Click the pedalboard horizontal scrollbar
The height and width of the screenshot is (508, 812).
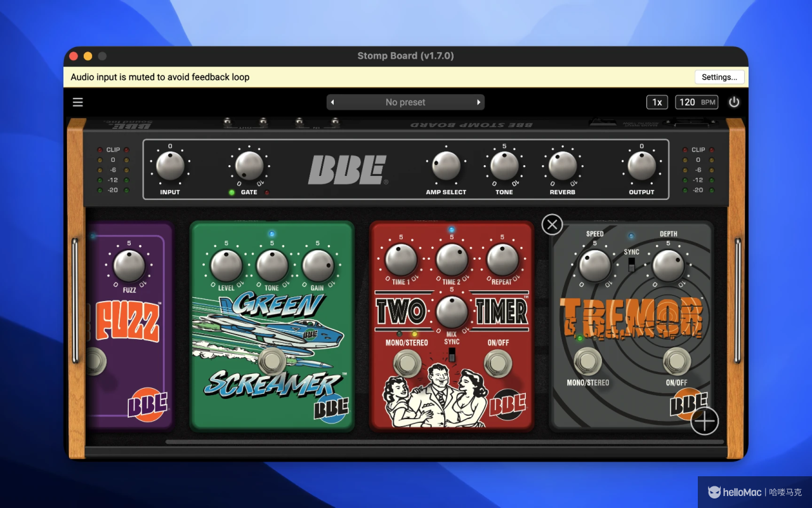pos(444,442)
